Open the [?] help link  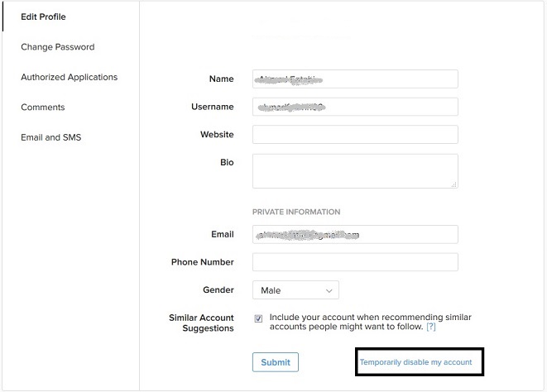(x=430, y=327)
